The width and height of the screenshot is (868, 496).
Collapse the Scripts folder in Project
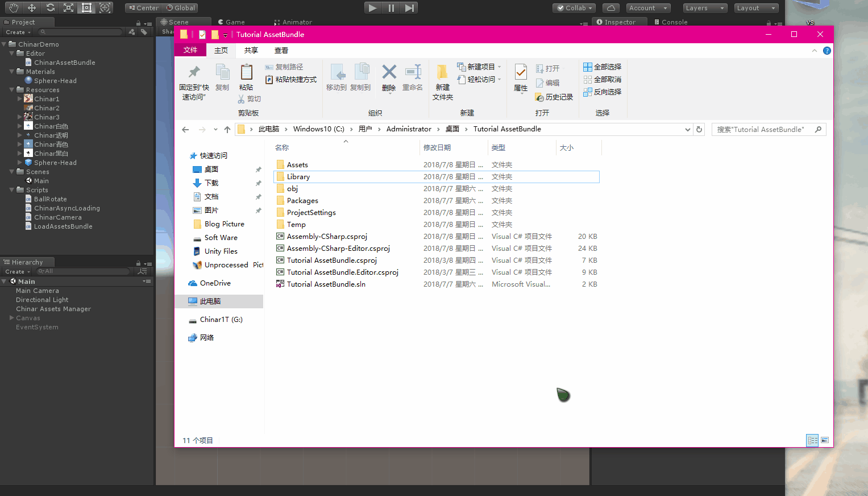click(x=12, y=190)
